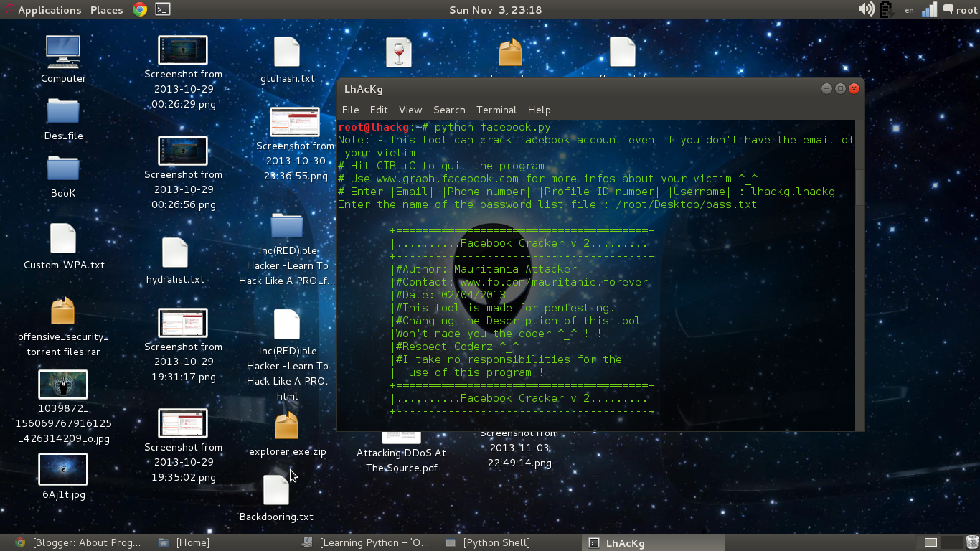The height and width of the screenshot is (551, 980).
Task: Select the Custom-WPA.txt file icon
Action: pyautogui.click(x=63, y=238)
